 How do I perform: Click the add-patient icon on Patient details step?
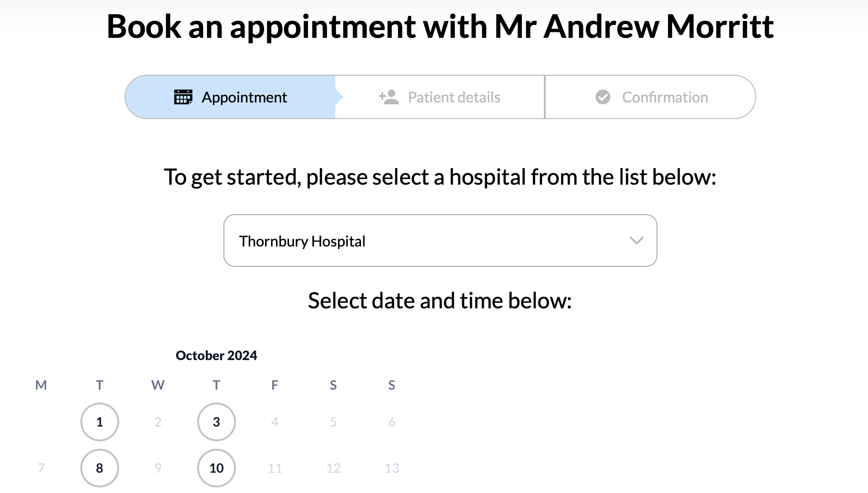coord(388,97)
